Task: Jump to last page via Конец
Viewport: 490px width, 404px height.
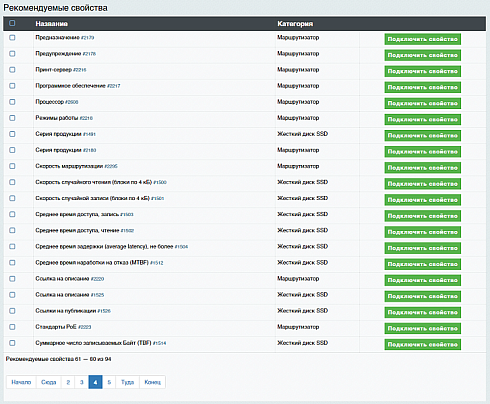Action: pos(152,382)
